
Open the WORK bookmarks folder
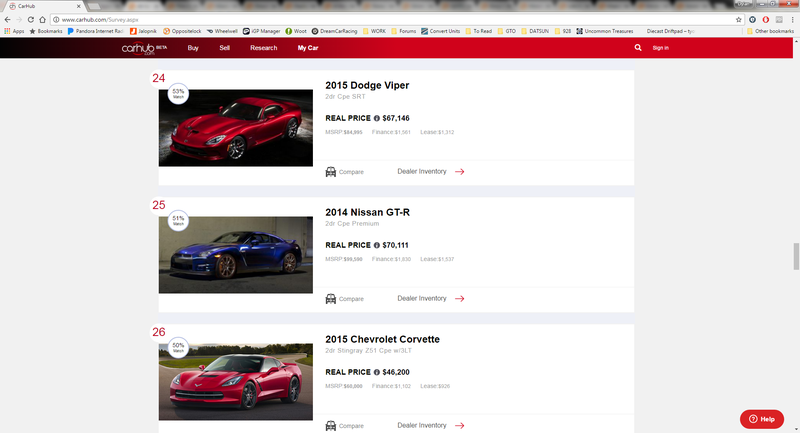point(374,31)
